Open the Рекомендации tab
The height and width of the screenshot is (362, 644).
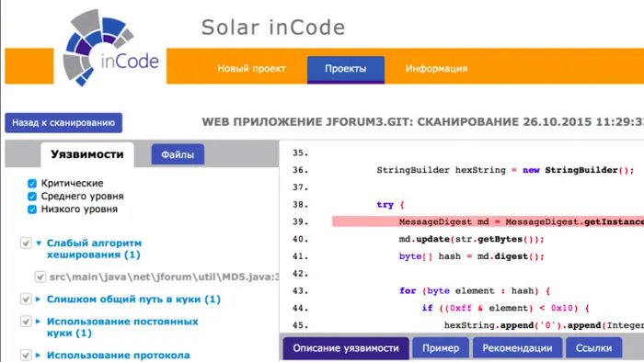[x=517, y=348]
